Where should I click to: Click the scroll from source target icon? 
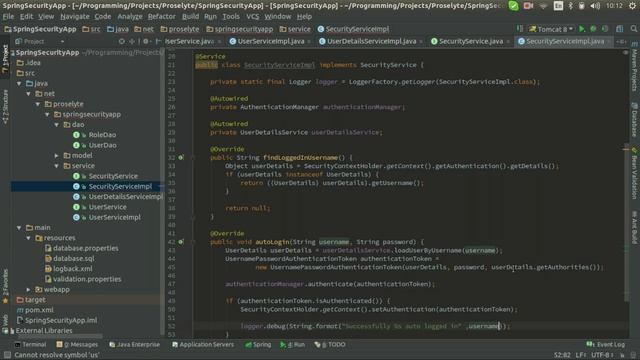pos(122,41)
